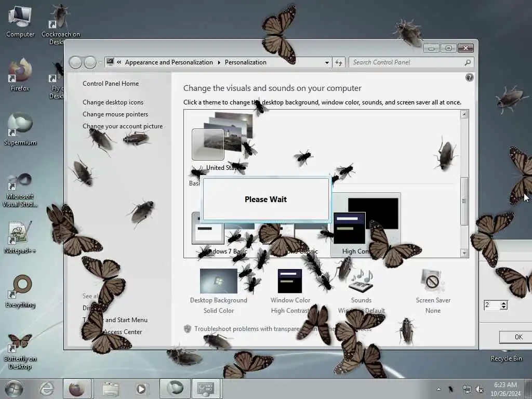The image size is (532, 399).
Task: Open Taskbar and Start Menu link
Action: [x=115, y=320]
